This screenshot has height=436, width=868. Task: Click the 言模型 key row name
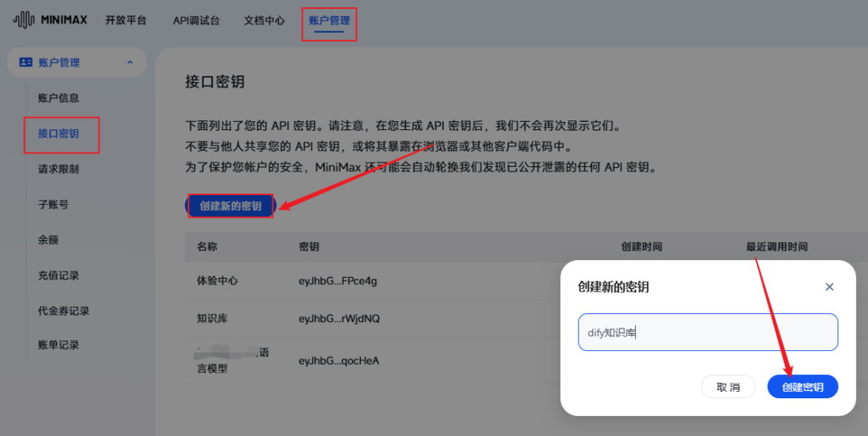212,369
